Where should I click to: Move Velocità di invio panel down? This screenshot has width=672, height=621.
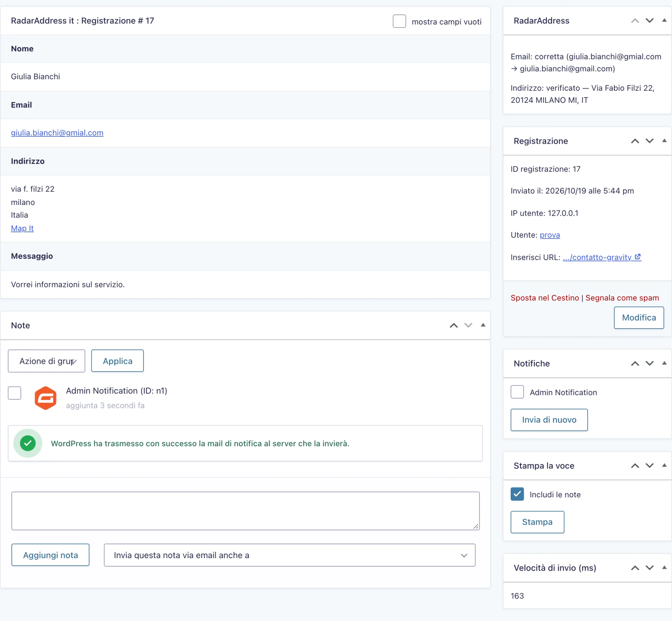(x=649, y=568)
